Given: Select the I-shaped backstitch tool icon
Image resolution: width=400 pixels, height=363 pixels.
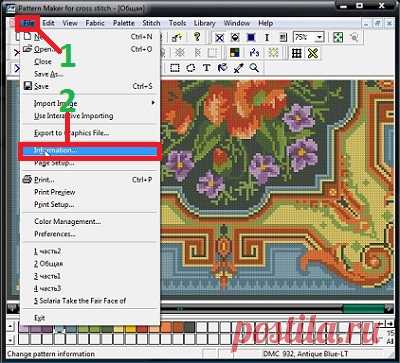Looking at the screenshot, I should tap(267, 37).
